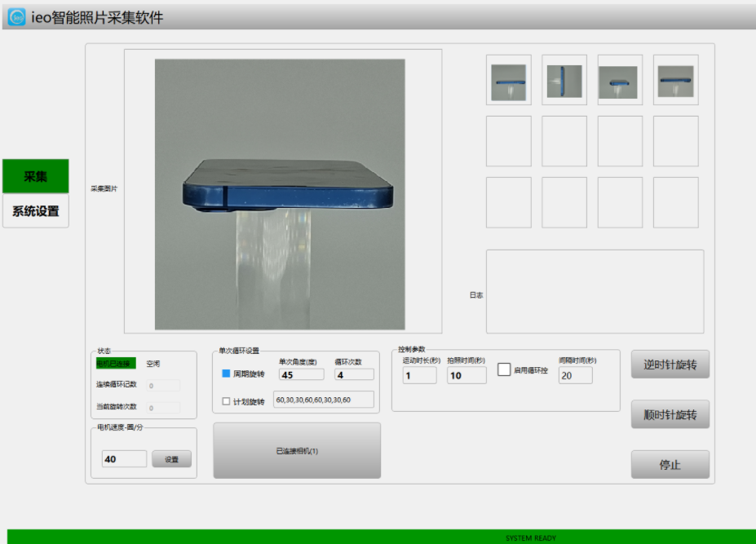
Task: Select the 周期旋转 option
Action: [227, 374]
